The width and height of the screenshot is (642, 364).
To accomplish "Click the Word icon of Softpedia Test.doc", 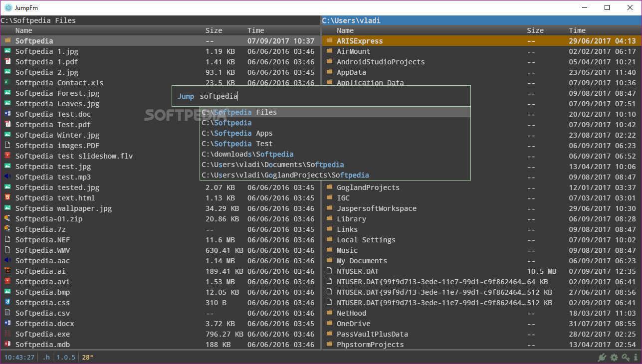I will (7, 114).
